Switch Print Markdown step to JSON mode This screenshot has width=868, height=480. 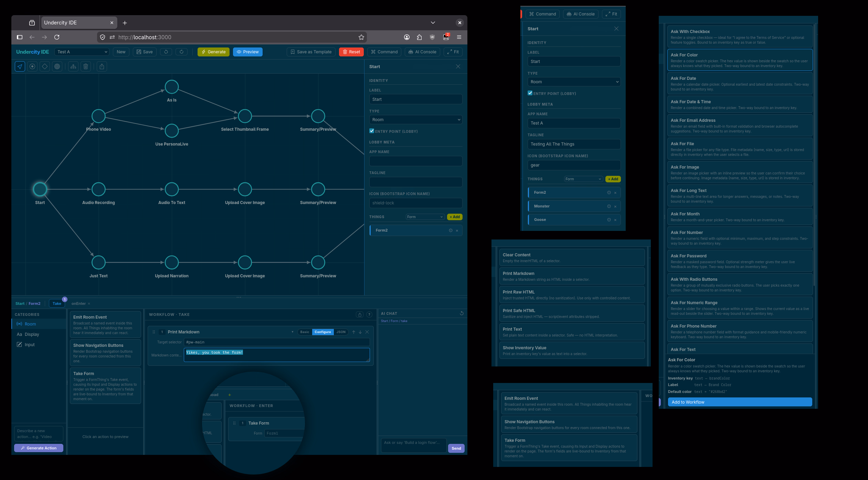(341, 332)
